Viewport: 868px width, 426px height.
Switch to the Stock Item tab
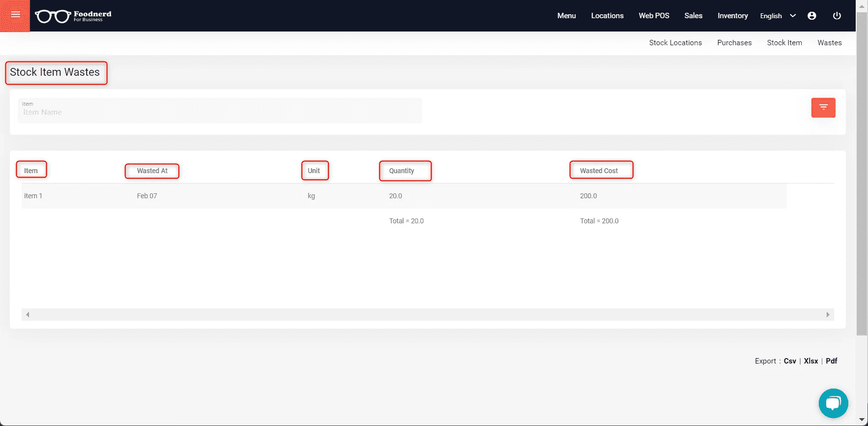(784, 43)
